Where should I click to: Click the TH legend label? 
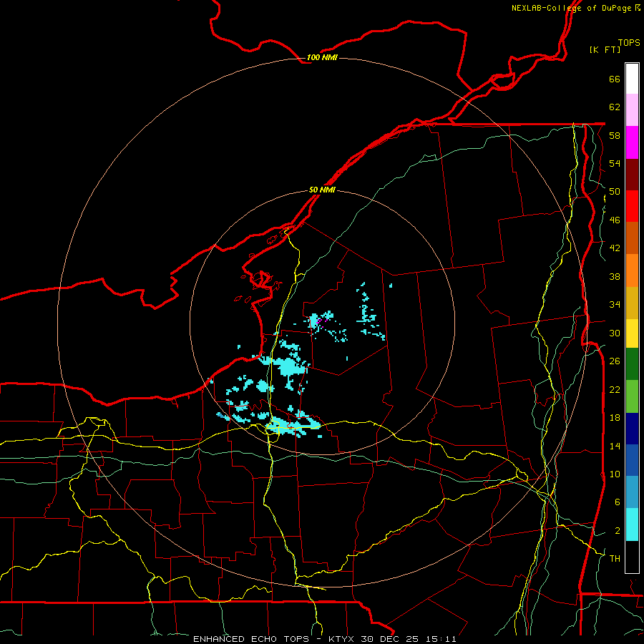615,558
